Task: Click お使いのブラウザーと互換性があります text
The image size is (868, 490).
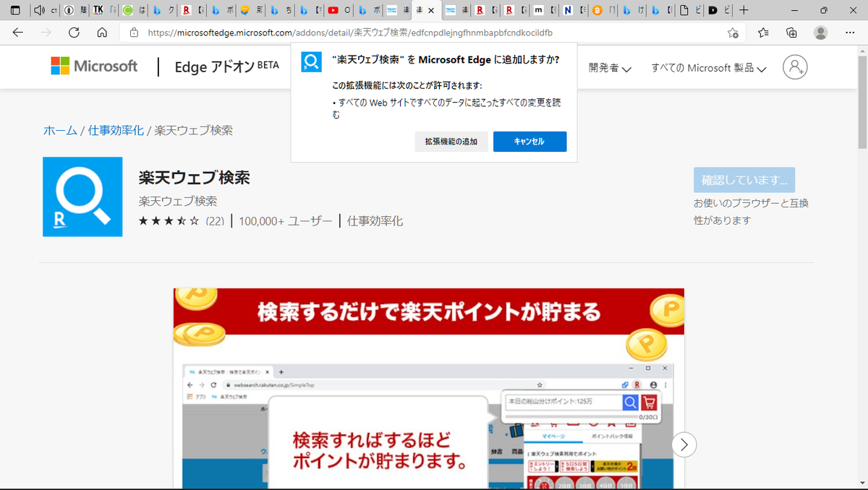Action: 751,212
